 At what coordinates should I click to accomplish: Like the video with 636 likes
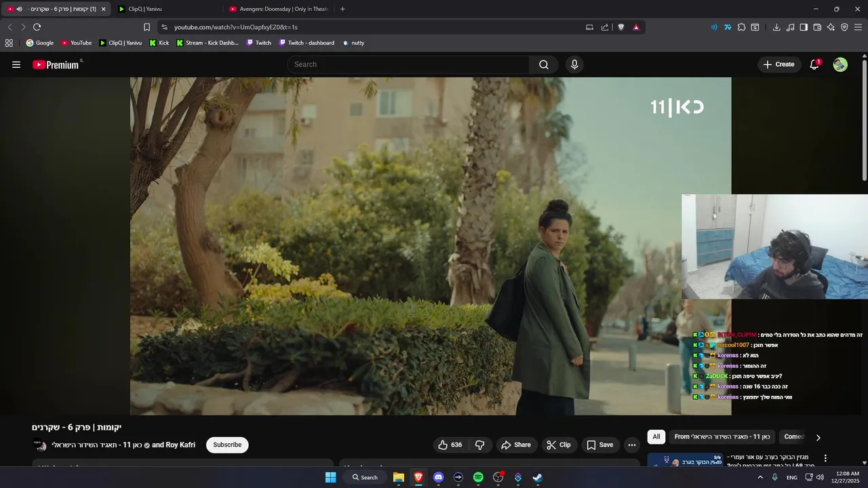coord(450,445)
